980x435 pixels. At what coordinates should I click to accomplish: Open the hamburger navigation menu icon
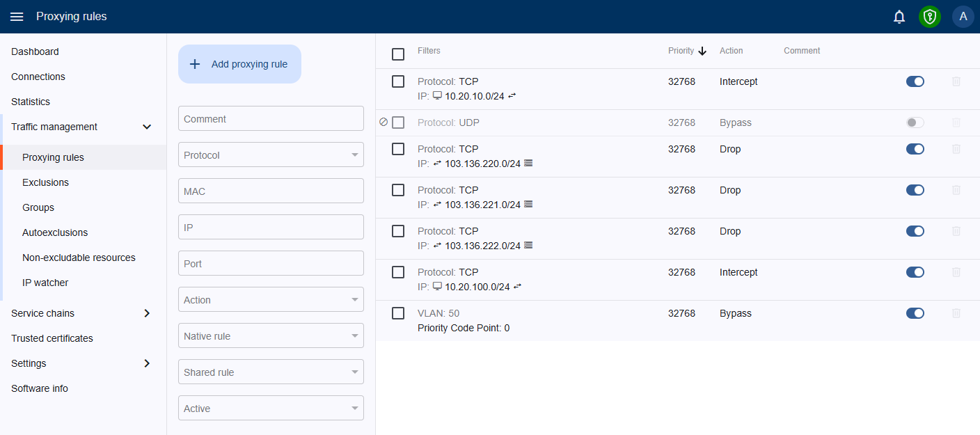coord(17,16)
